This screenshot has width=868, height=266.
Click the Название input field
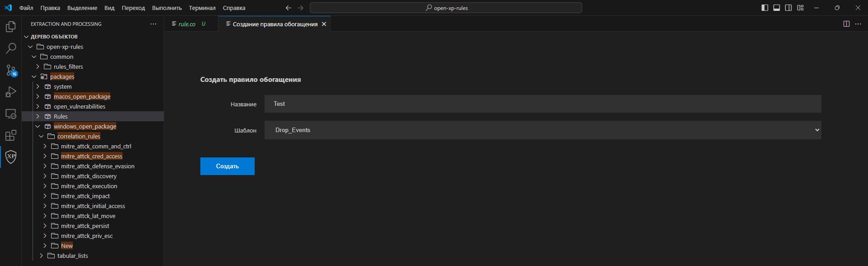coord(543,104)
